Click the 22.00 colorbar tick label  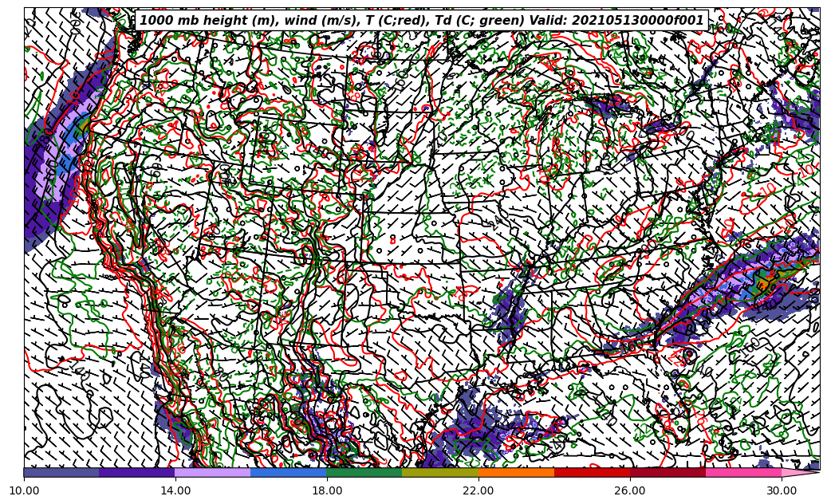[478, 490]
